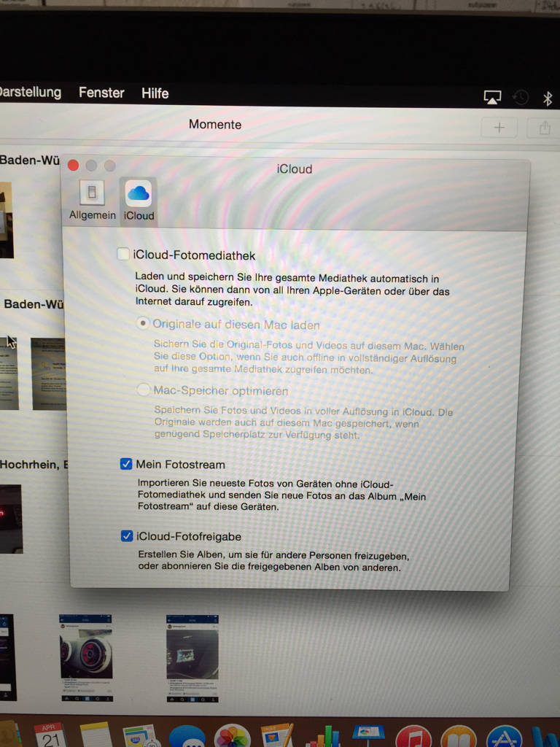Open Numbers from the Dock
This screenshot has height=747, width=560.
[323, 737]
